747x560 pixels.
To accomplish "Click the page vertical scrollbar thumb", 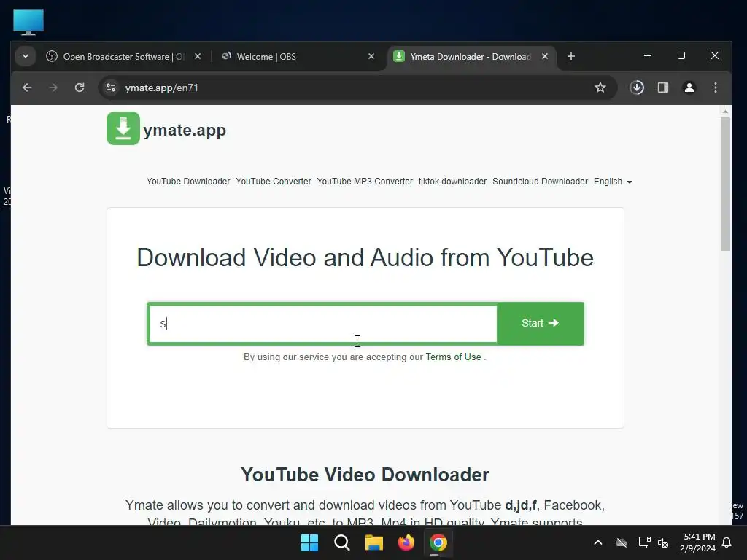I will (725, 184).
